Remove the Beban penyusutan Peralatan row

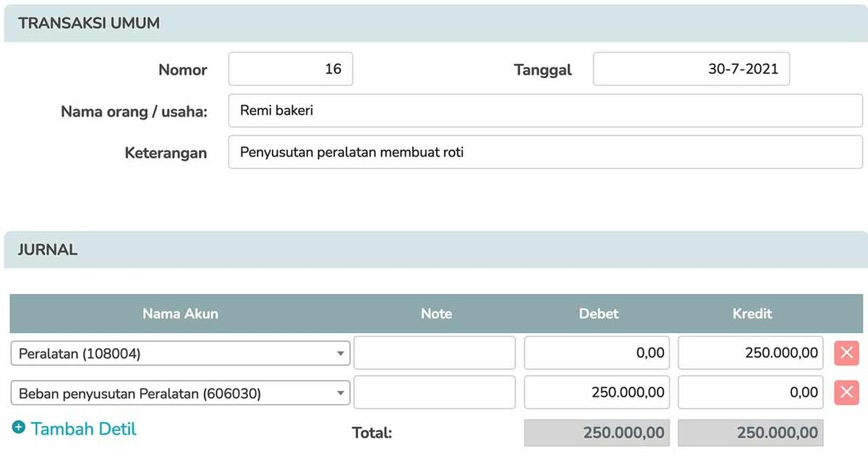[846, 393]
